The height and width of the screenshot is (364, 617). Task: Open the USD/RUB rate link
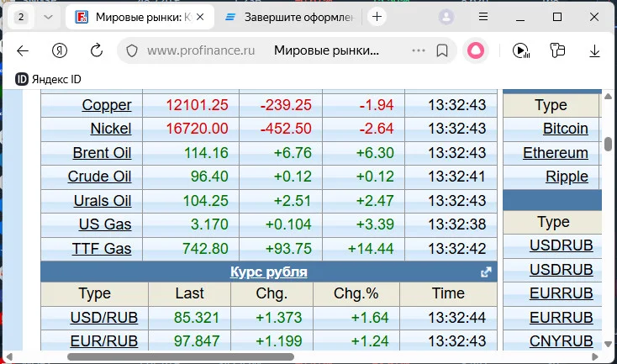coord(104,318)
